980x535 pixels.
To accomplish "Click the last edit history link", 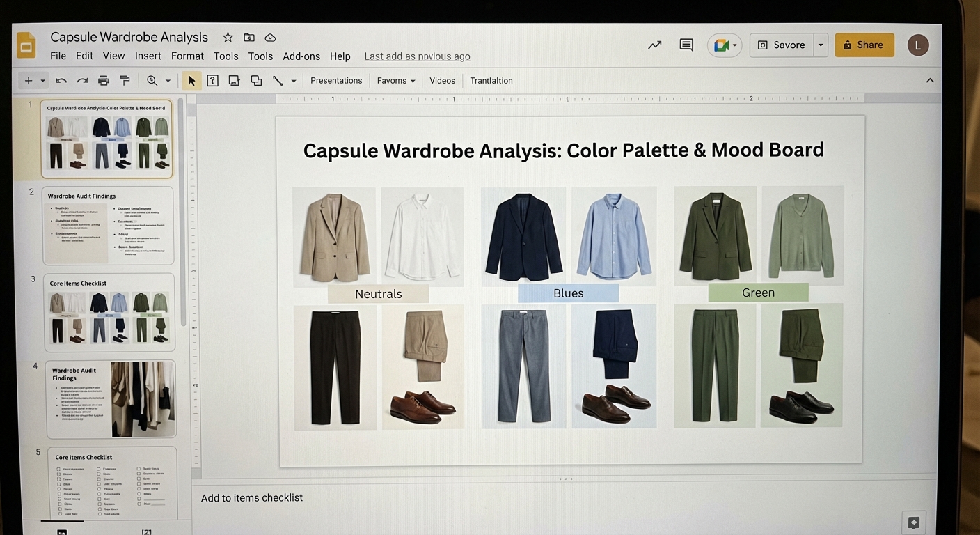I will click(x=417, y=56).
